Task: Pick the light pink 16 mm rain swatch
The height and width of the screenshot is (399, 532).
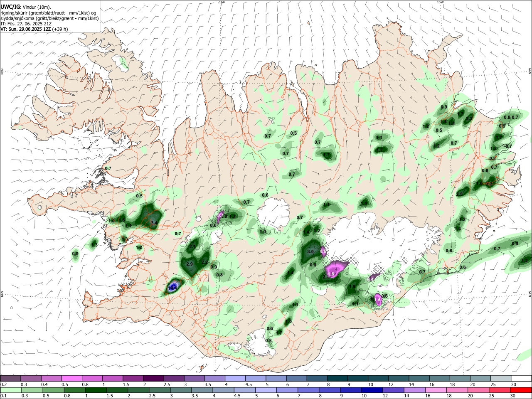Action: (x=436, y=390)
